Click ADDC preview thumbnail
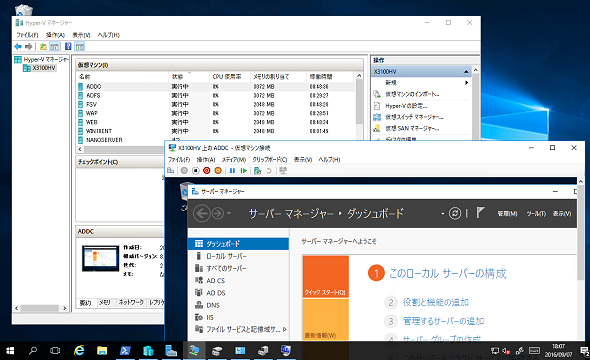590x360 pixels. 100,258
